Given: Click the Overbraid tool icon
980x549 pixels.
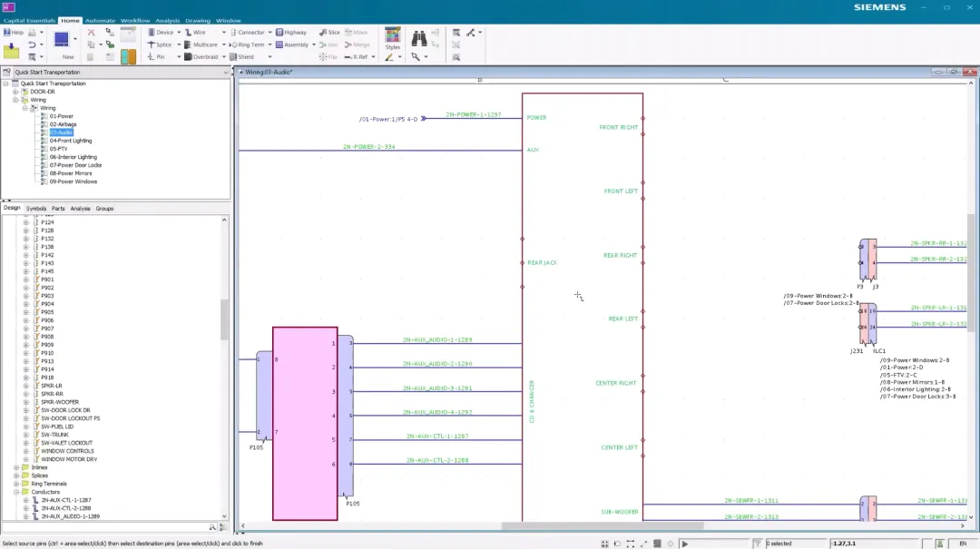Looking at the screenshot, I should click(188, 56).
